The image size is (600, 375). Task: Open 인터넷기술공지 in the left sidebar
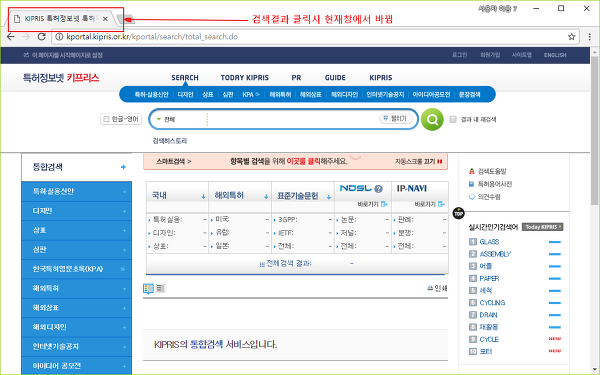(77, 347)
